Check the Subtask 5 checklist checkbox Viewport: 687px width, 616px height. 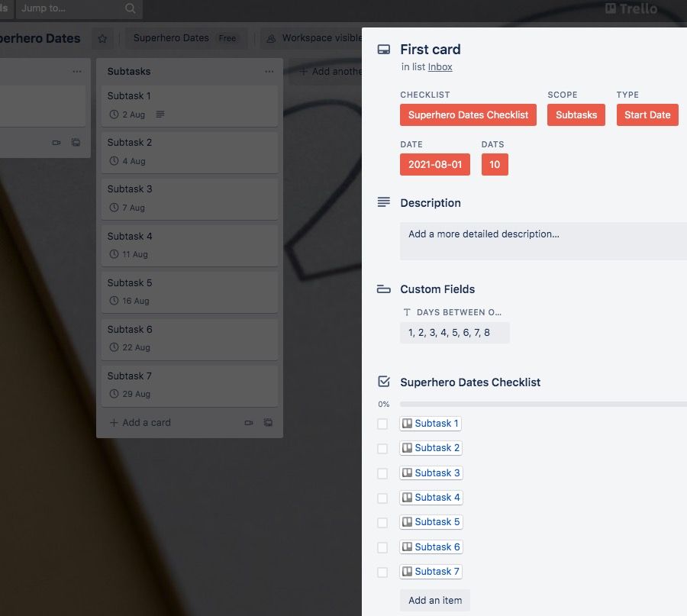coord(382,522)
